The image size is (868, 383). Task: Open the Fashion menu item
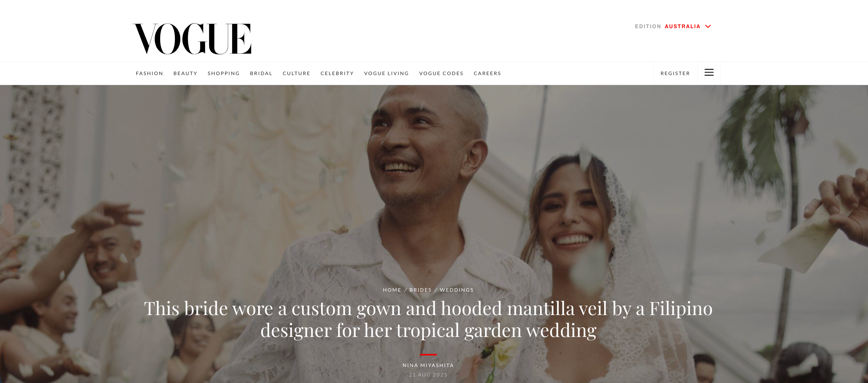pos(149,73)
